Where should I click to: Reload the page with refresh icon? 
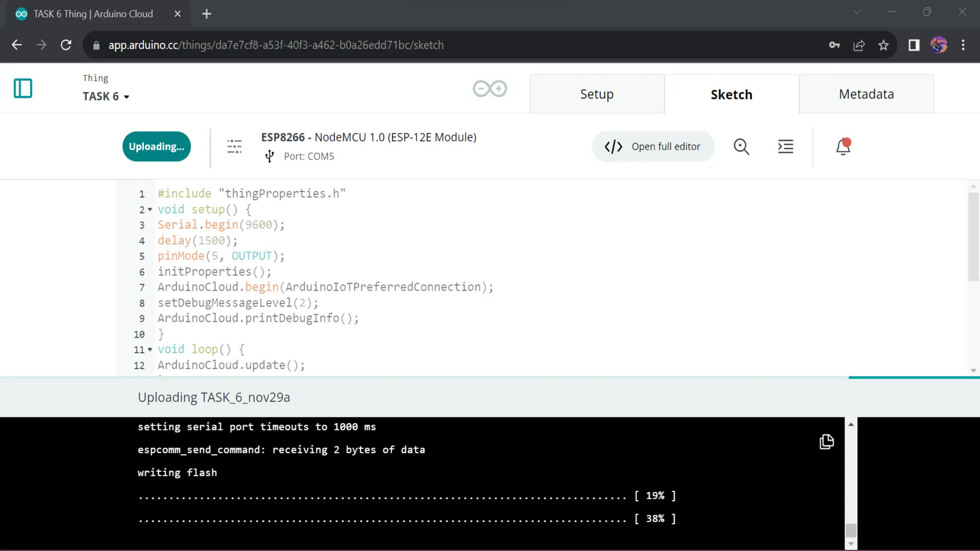coord(66,45)
